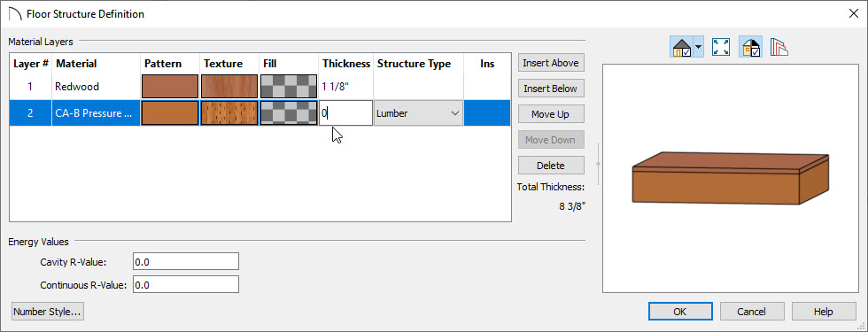The width and height of the screenshot is (868, 332).
Task: Click the Move Up button
Action: pyautogui.click(x=551, y=114)
